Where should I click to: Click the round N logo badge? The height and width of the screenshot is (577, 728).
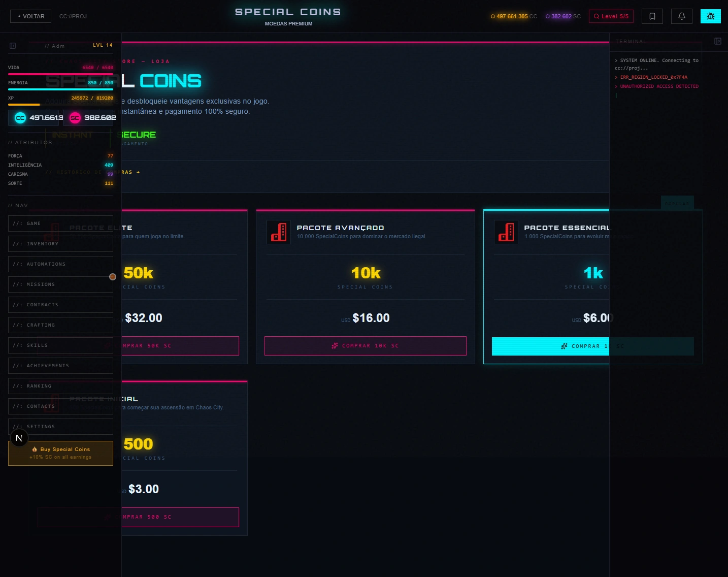tap(19, 438)
